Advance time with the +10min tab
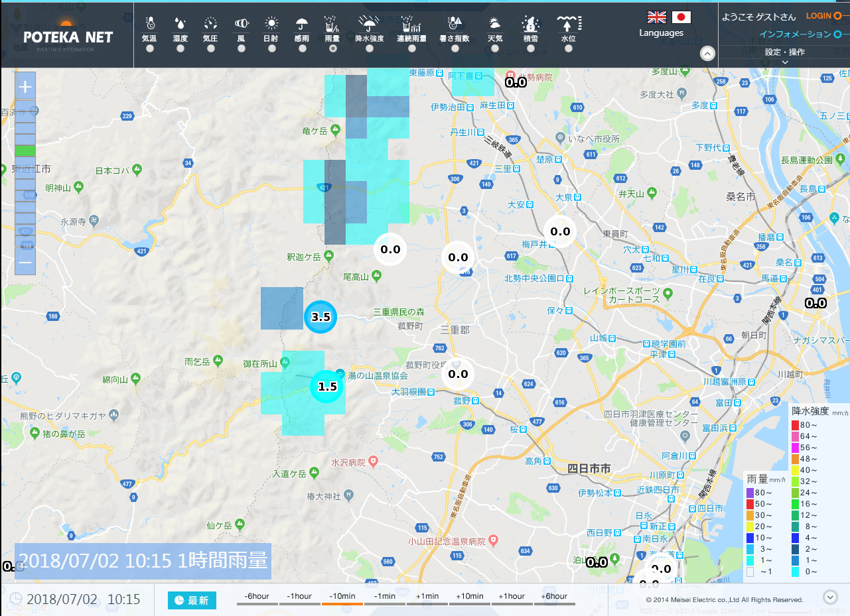The width and height of the screenshot is (850, 616). pos(469,597)
